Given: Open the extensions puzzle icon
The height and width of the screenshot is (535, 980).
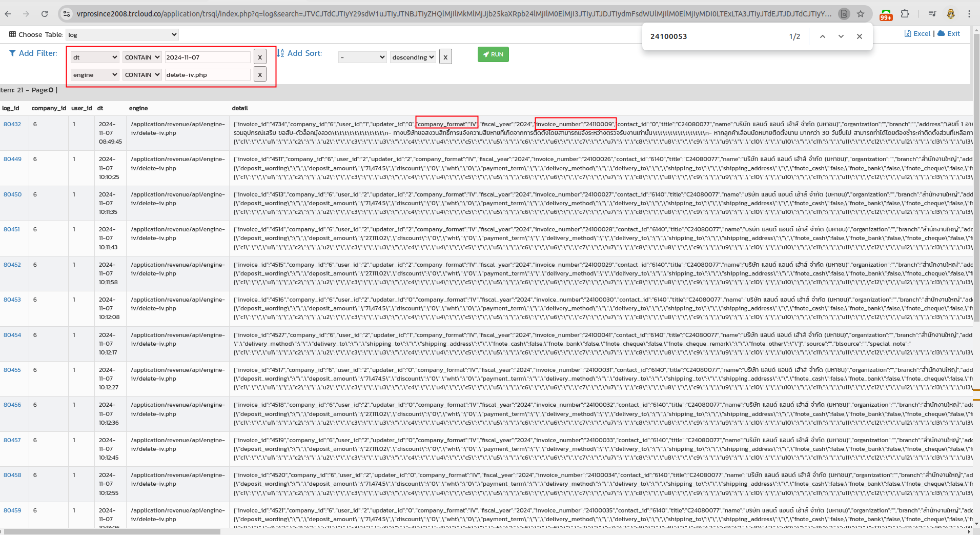Looking at the screenshot, I should point(905,14).
